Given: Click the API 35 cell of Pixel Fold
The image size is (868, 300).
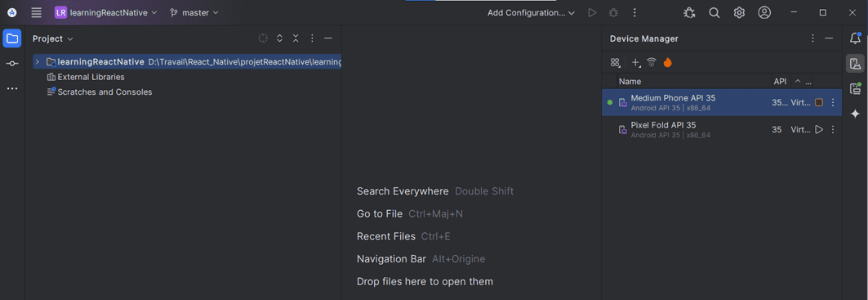Looking at the screenshot, I should (777, 130).
